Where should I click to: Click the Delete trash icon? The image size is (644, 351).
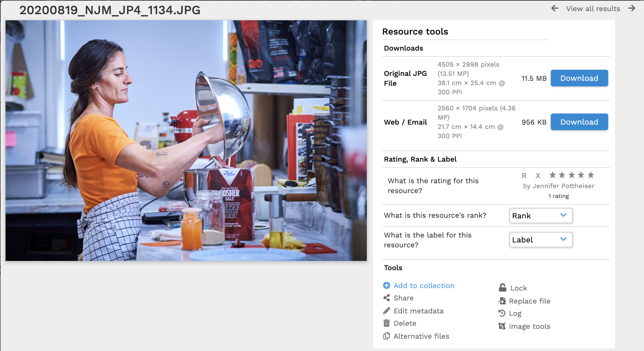tap(387, 323)
